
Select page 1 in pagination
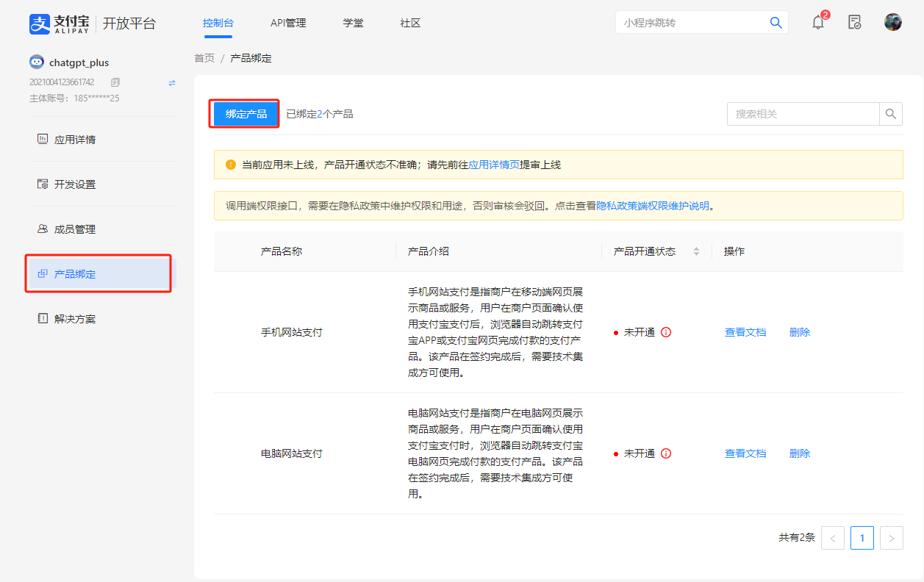[862, 537]
